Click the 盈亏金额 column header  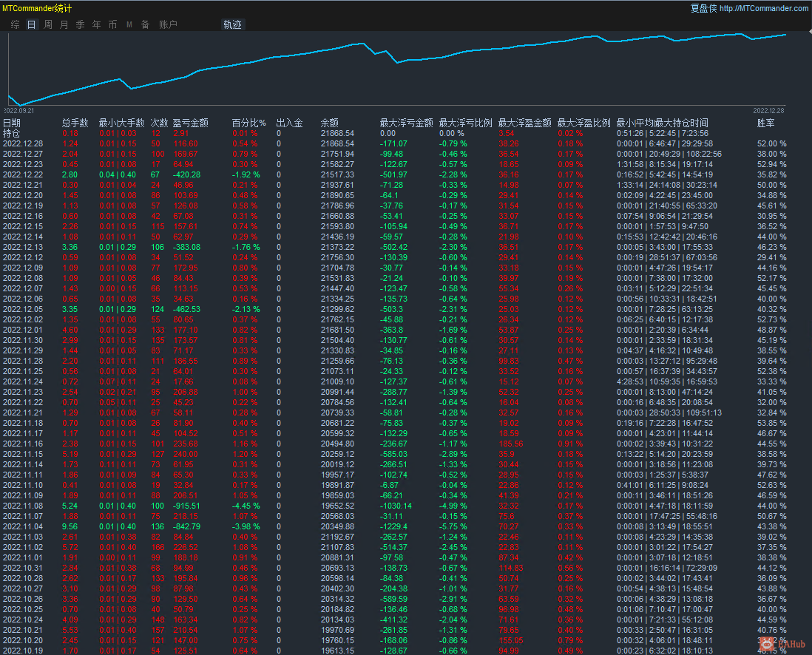pyautogui.click(x=190, y=123)
